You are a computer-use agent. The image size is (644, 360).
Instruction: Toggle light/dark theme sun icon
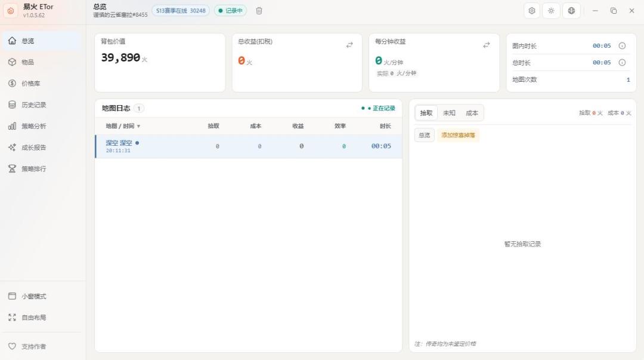click(551, 11)
